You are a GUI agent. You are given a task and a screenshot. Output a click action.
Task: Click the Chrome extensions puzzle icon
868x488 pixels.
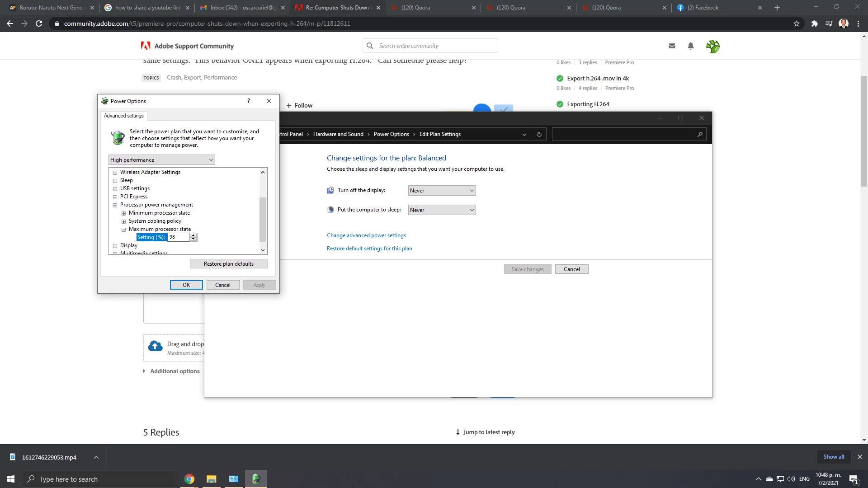814,23
